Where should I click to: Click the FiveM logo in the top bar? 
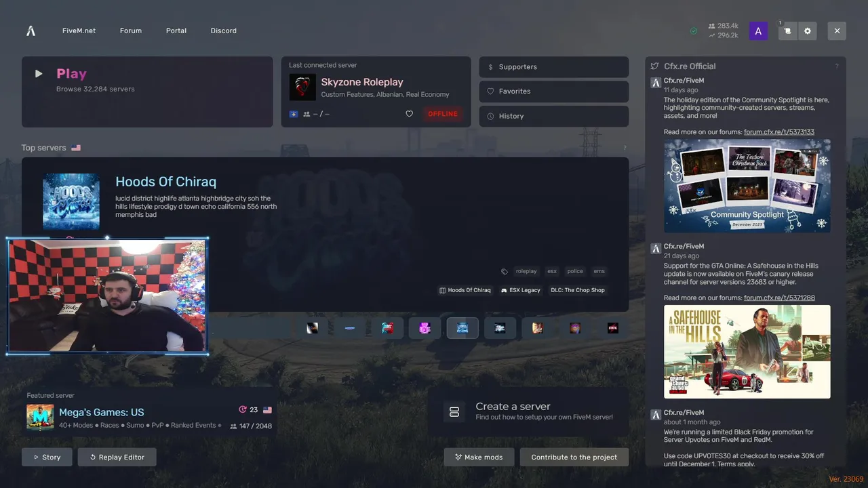coord(31,30)
